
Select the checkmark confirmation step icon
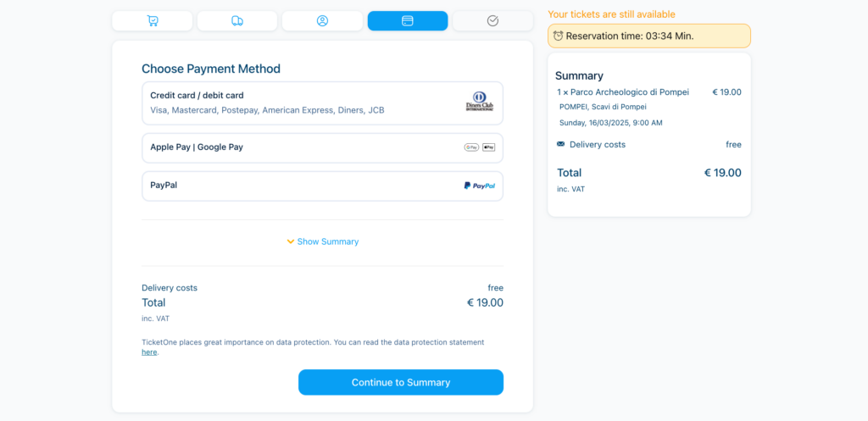click(492, 21)
